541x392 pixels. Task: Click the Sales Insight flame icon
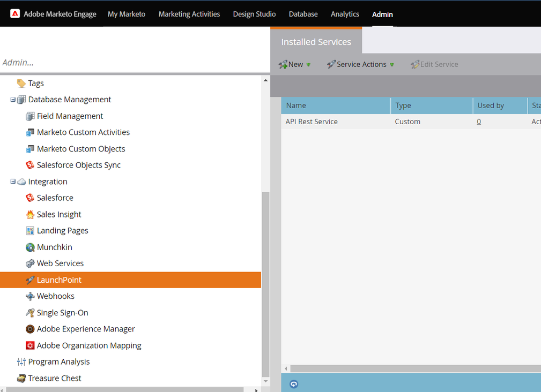tap(30, 214)
